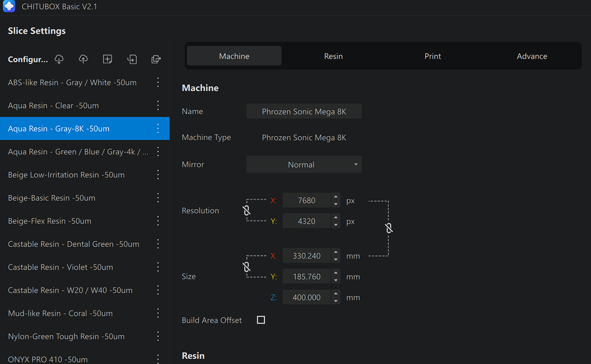Viewport: 591px width, 364px height.
Task: Toggle the Resolution X/Y link icon
Action: pos(247,210)
